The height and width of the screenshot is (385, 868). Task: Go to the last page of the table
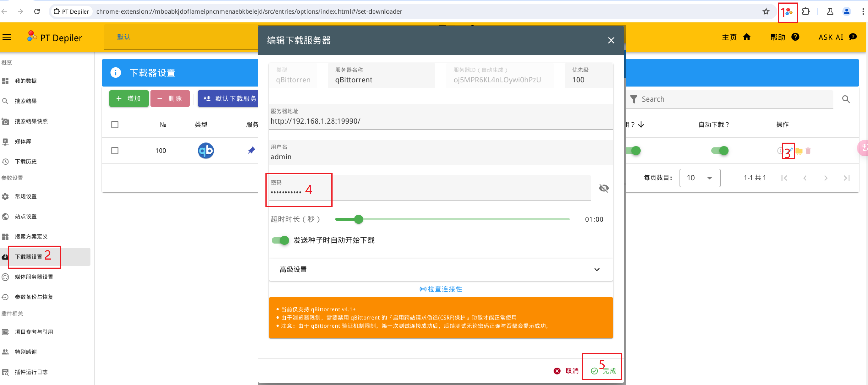coord(847,178)
